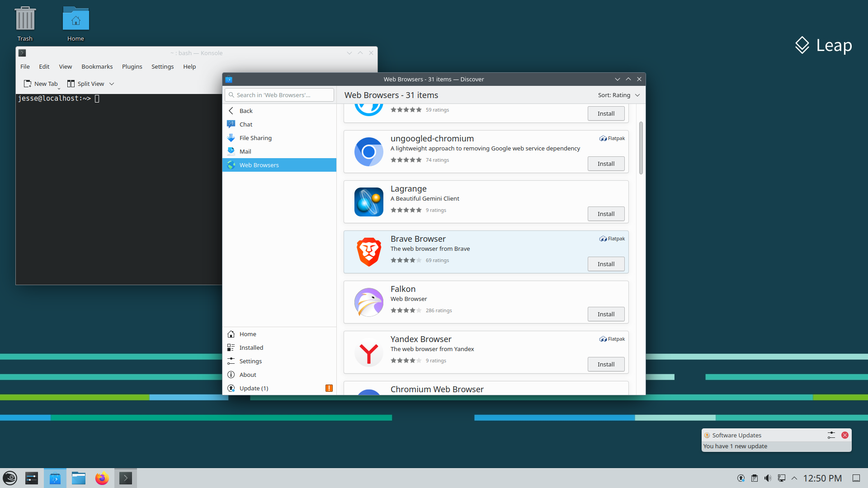Open the volume tray icon
The height and width of the screenshot is (488, 868).
(x=768, y=478)
